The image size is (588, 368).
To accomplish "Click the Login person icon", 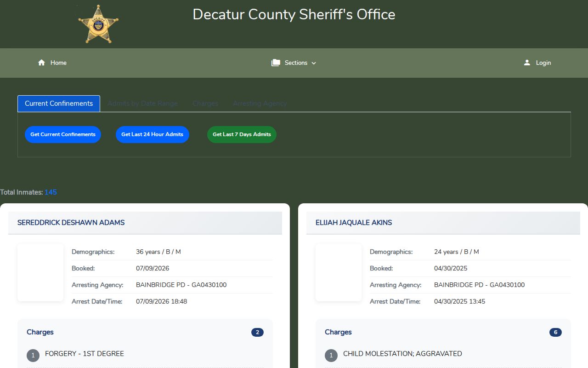I will 527,63.
